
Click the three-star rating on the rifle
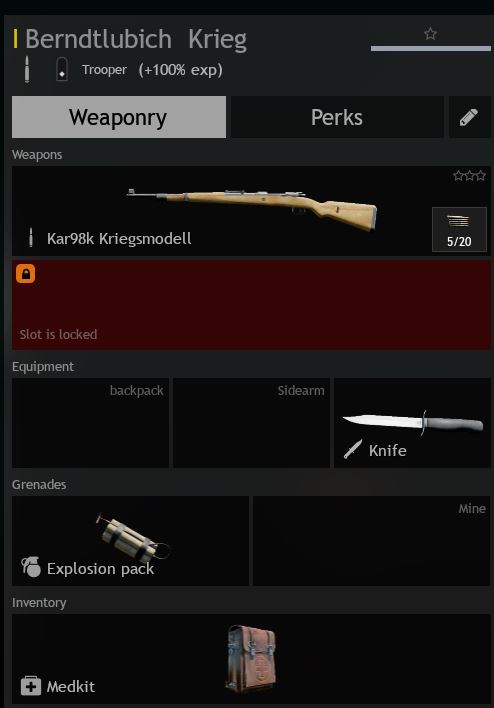(470, 176)
